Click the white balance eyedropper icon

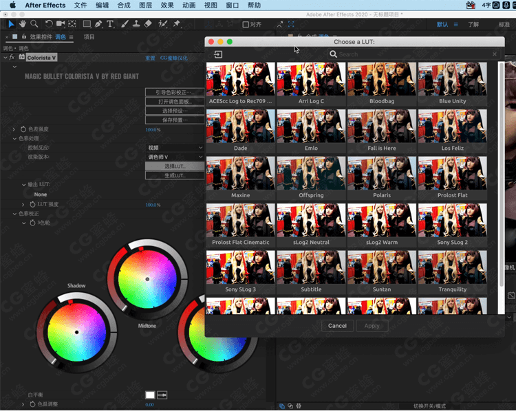(x=162, y=395)
